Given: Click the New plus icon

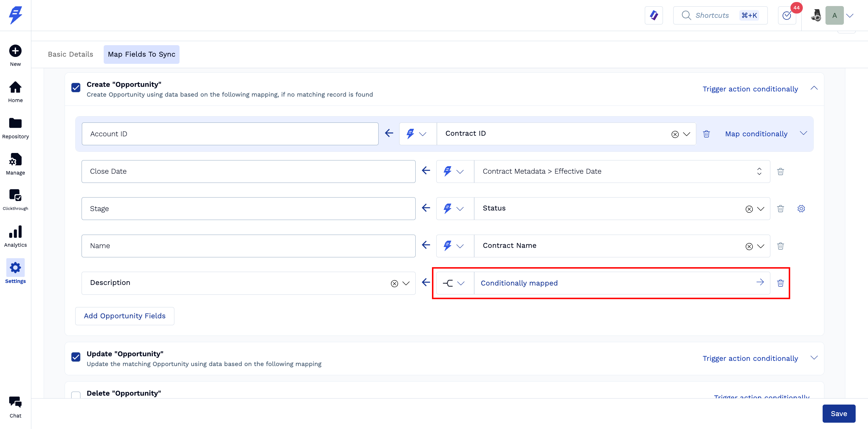Looking at the screenshot, I should pos(15,51).
